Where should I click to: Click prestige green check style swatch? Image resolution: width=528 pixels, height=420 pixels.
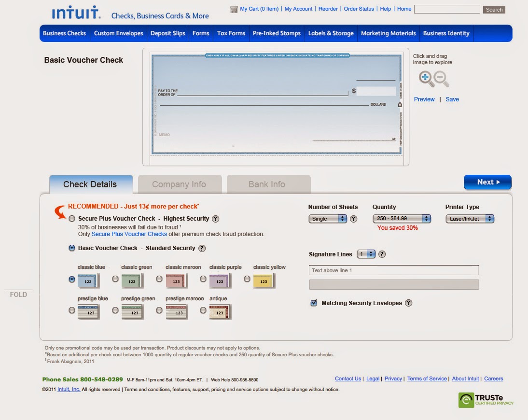pos(132,312)
